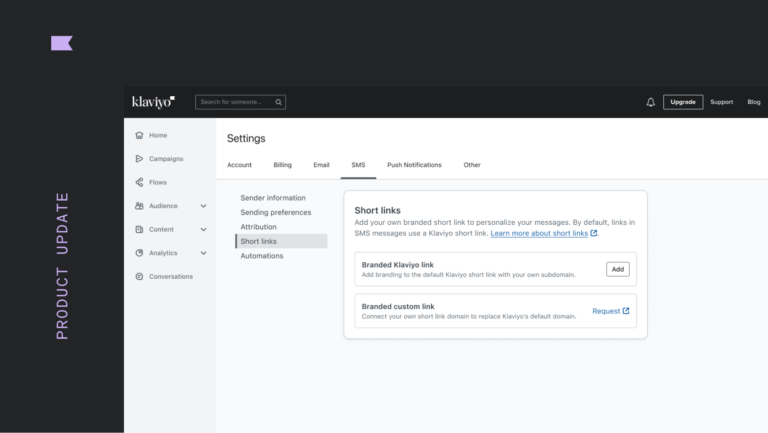Open the Push Notifications tab

point(414,165)
